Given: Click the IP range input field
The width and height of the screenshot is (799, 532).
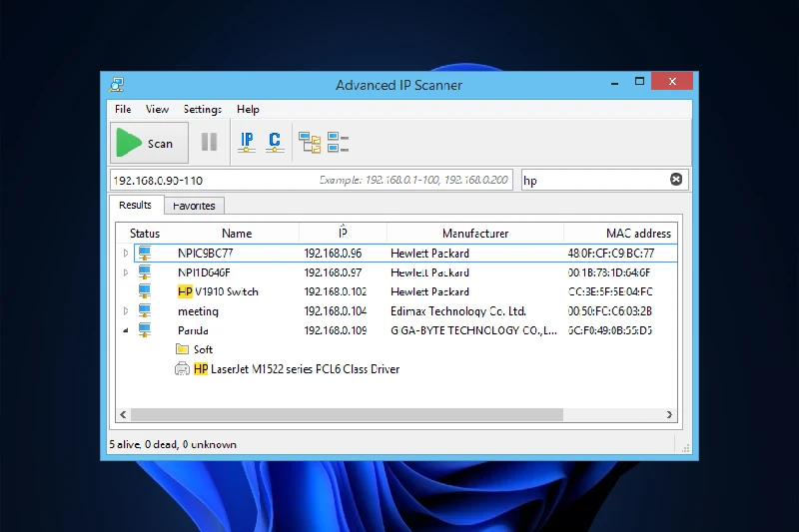Looking at the screenshot, I should point(312,181).
